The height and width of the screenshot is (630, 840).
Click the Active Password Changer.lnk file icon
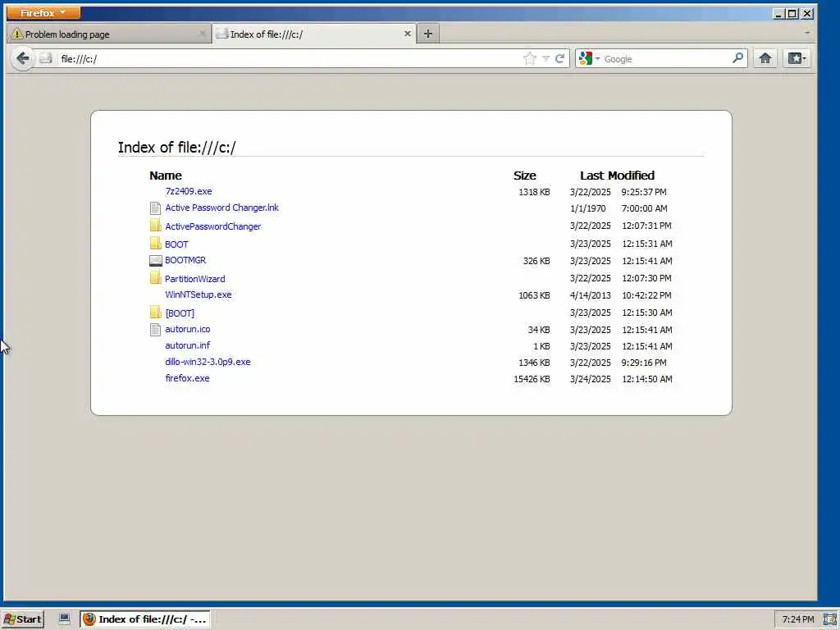(x=155, y=208)
